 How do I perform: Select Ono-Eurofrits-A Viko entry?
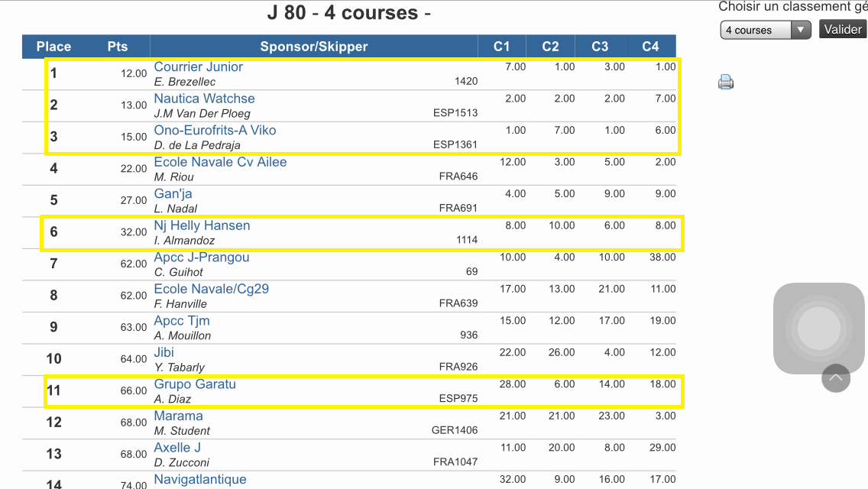click(215, 131)
